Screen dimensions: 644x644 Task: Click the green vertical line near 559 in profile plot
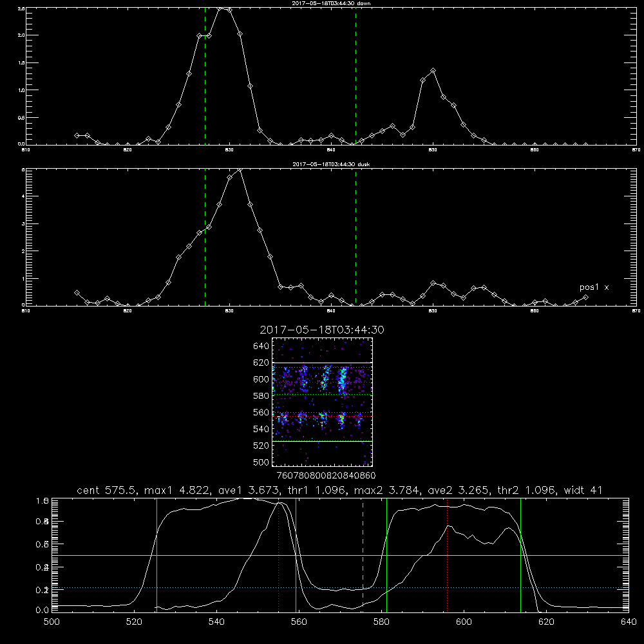[x=296, y=554]
